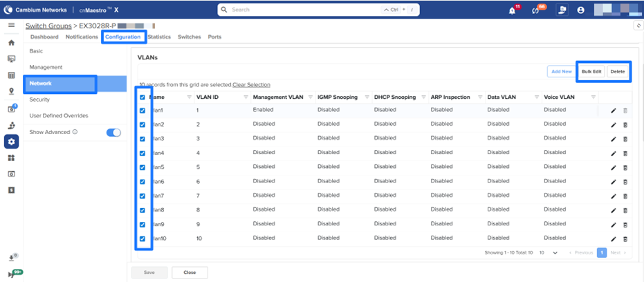Click the Clear Selection link
The image size is (644, 282).
(251, 84)
